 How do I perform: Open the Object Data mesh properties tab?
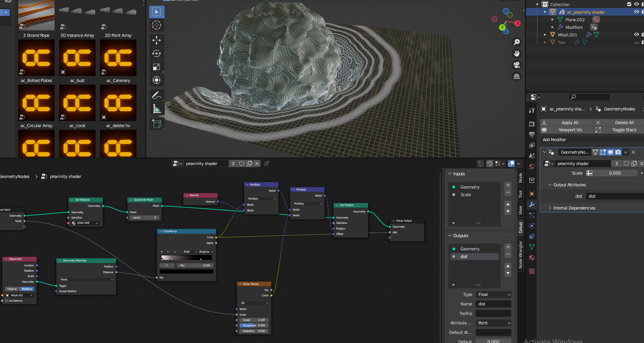[x=532, y=247]
